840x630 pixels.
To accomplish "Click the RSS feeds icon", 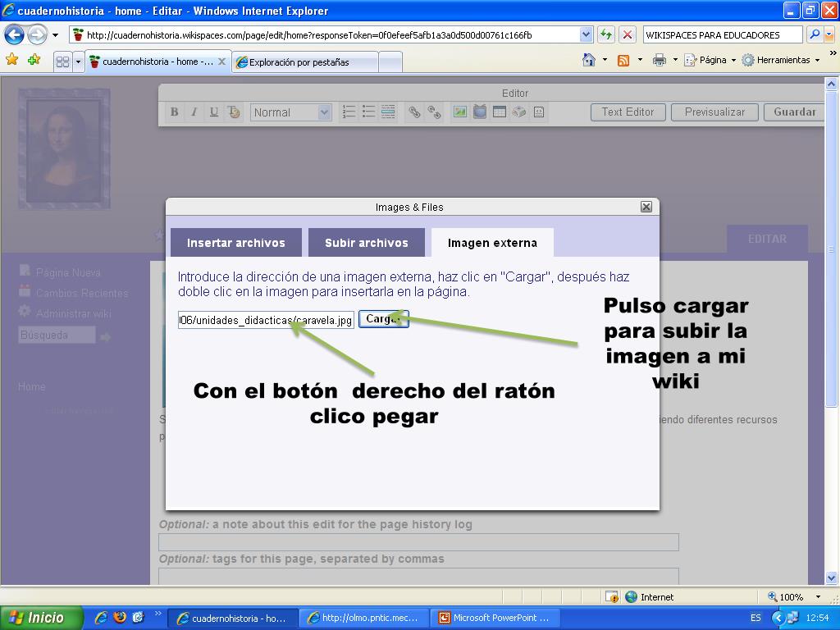I will tap(623, 60).
